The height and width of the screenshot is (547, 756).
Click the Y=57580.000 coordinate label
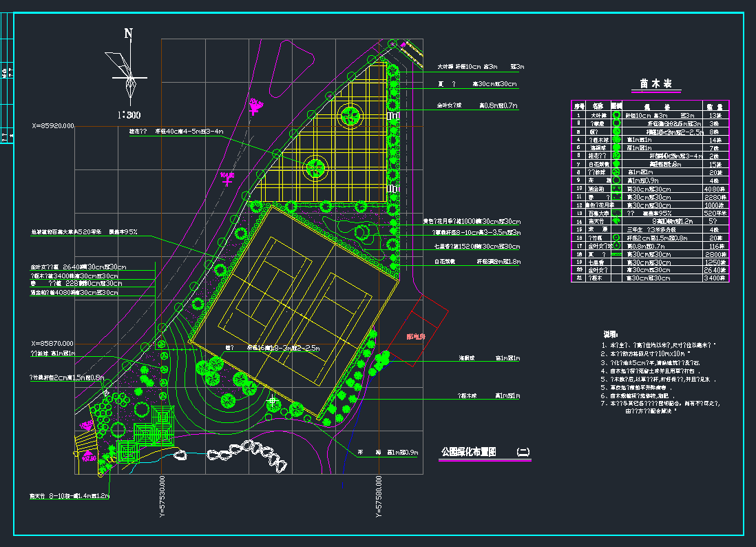[x=379, y=496]
